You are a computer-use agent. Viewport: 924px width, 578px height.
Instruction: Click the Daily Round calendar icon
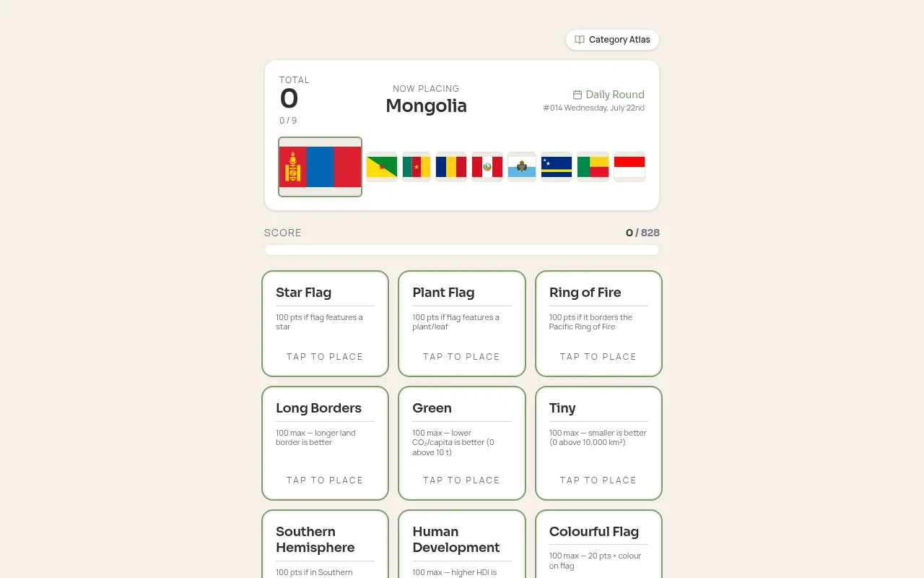coord(577,95)
